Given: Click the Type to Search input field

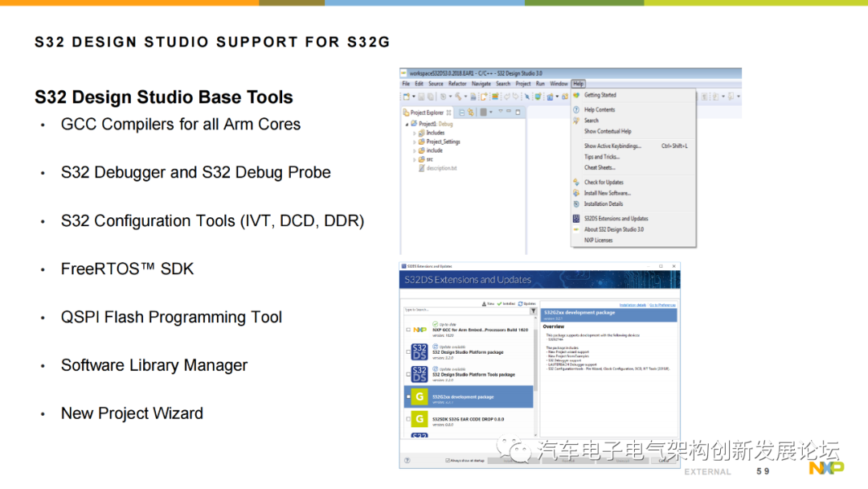Looking at the screenshot, I should 466,310.
